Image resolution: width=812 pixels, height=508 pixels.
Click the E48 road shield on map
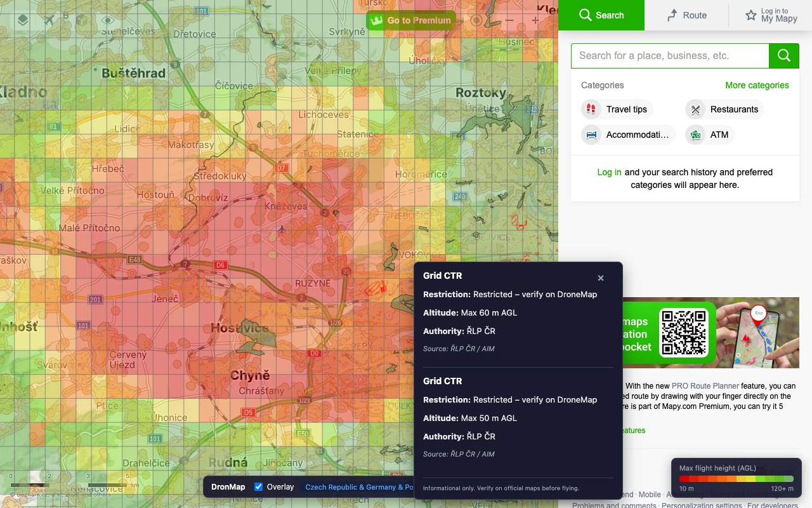pyautogui.click(x=134, y=260)
